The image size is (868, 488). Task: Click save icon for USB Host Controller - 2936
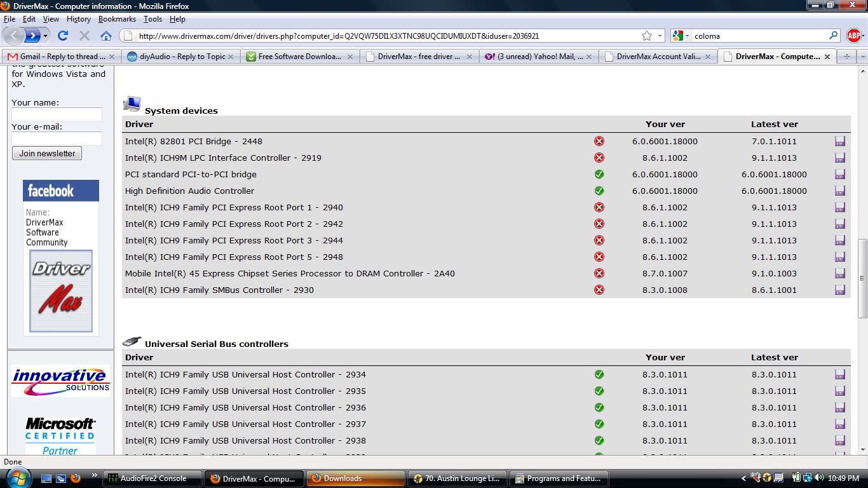tap(839, 407)
